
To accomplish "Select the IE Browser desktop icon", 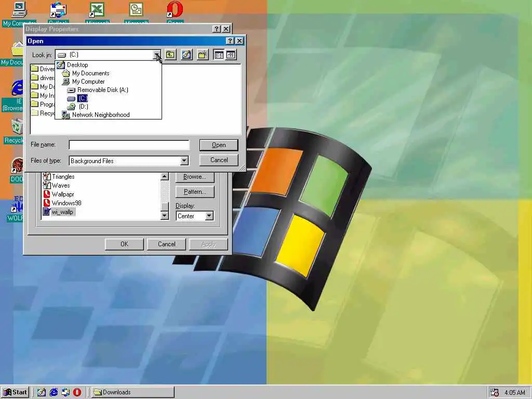I will tap(13, 96).
